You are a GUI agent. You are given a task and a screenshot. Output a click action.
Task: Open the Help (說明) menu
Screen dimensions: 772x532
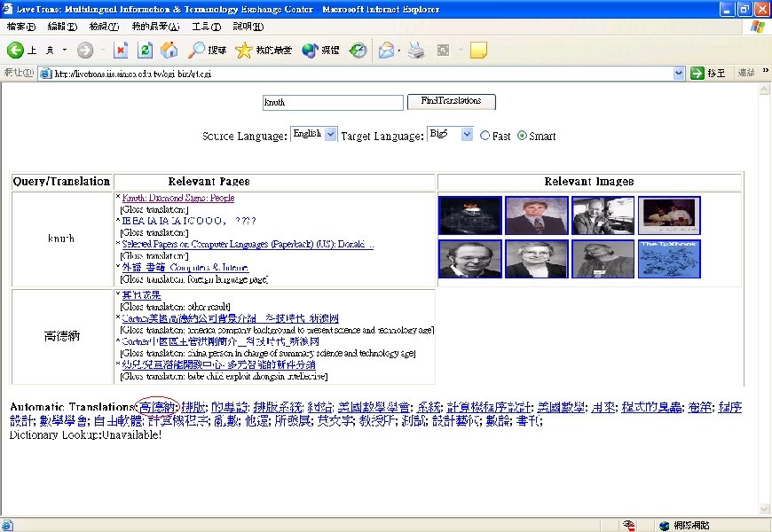pyautogui.click(x=248, y=27)
